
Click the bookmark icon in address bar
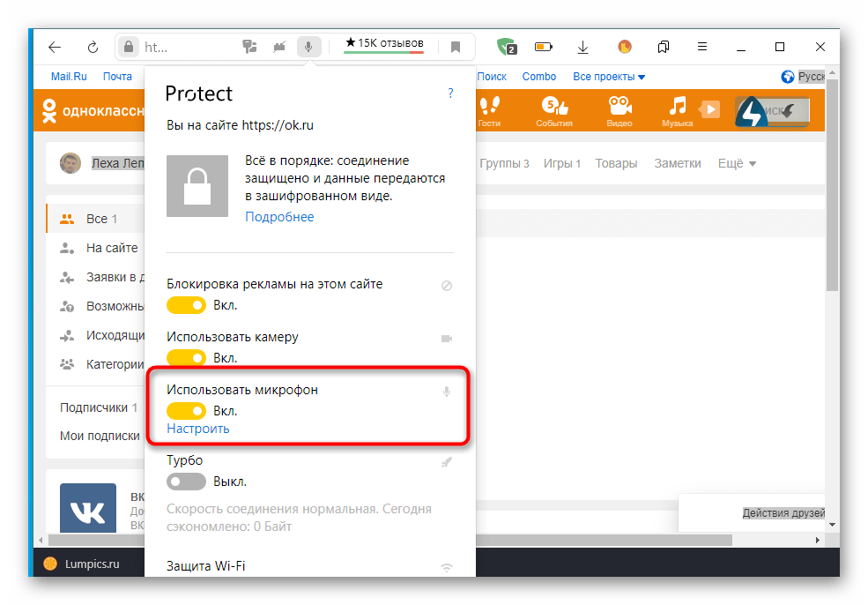pos(456,47)
